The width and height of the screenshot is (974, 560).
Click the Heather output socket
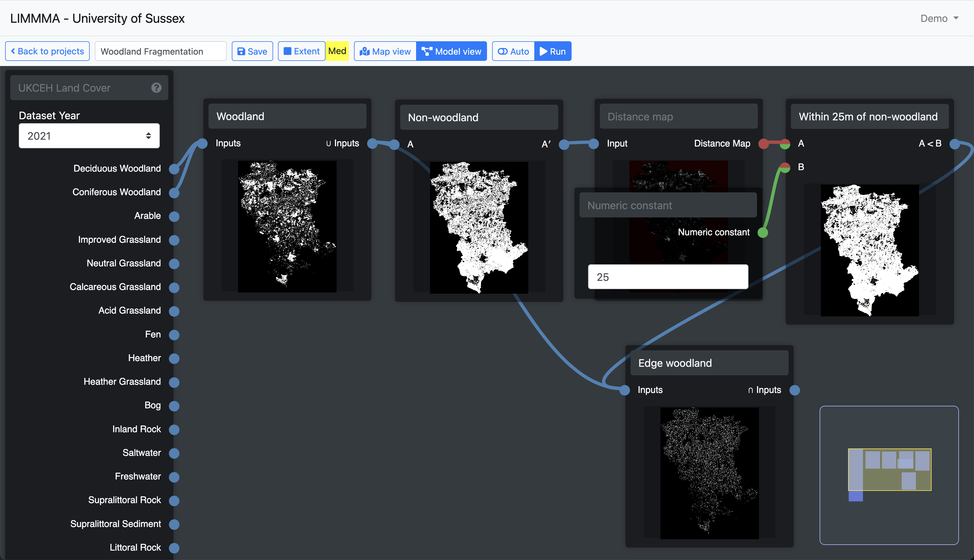174,359
